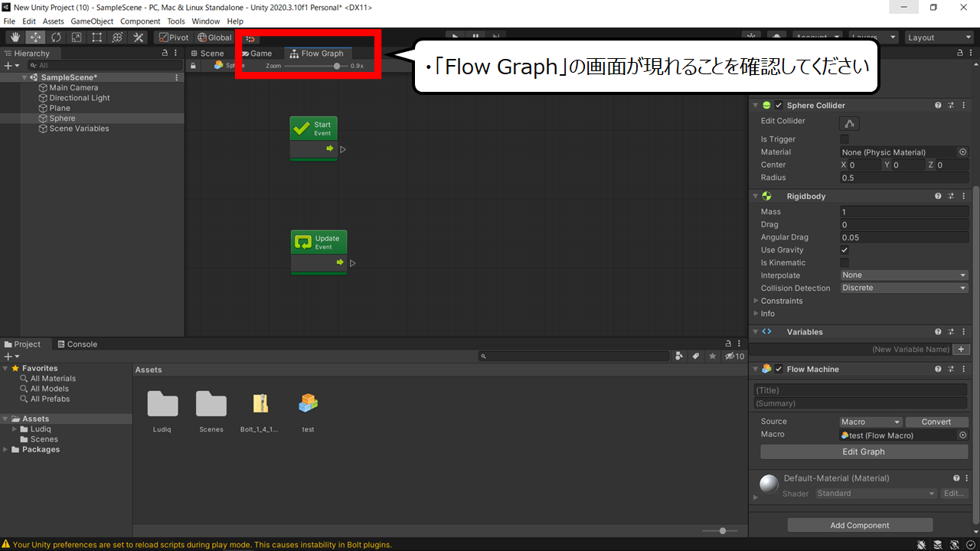Image resolution: width=980 pixels, height=551 pixels.
Task: Enable the Is Trigger checkbox
Action: click(844, 139)
